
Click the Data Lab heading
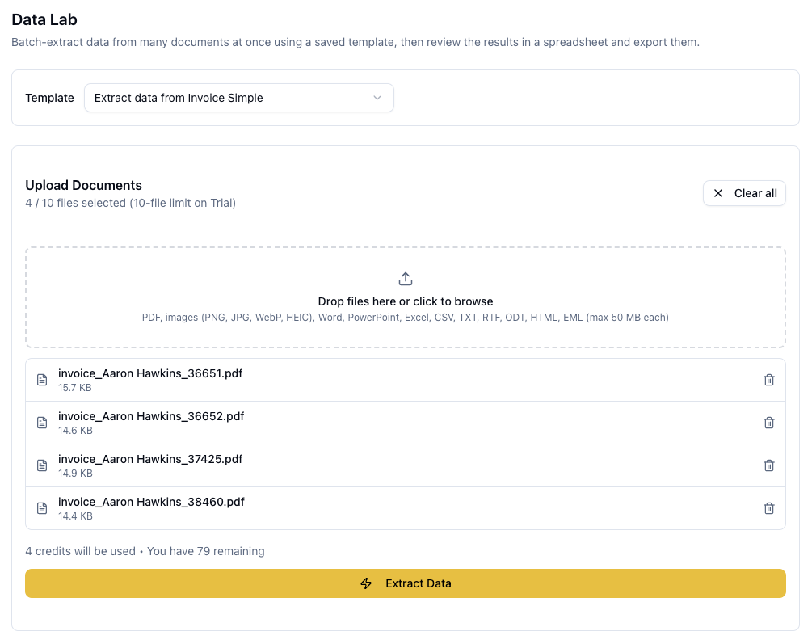click(44, 19)
